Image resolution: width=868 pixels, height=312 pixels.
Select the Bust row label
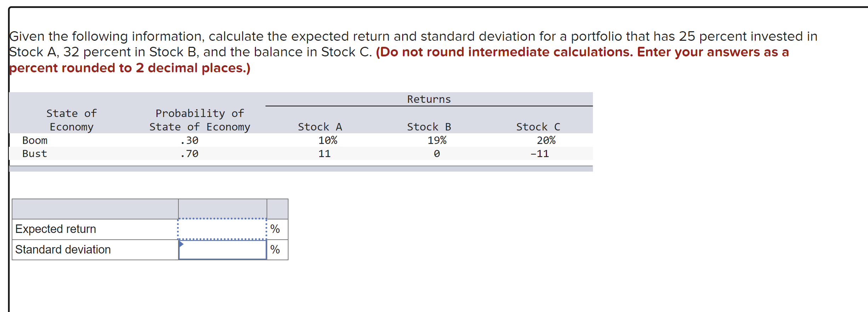34,154
